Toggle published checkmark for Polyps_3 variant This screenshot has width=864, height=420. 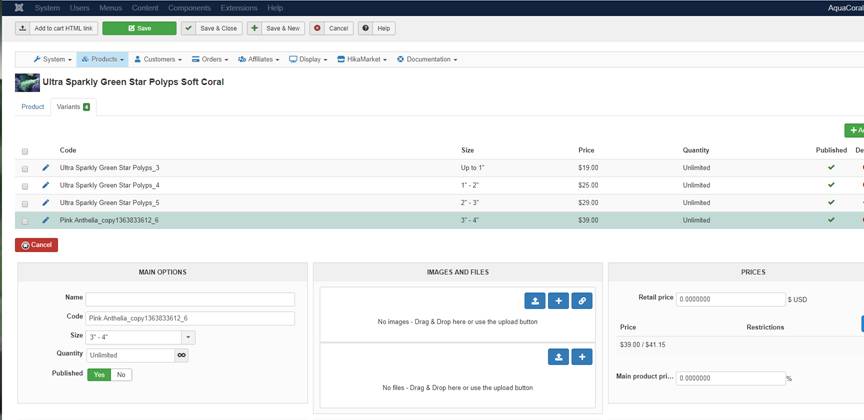tap(831, 168)
